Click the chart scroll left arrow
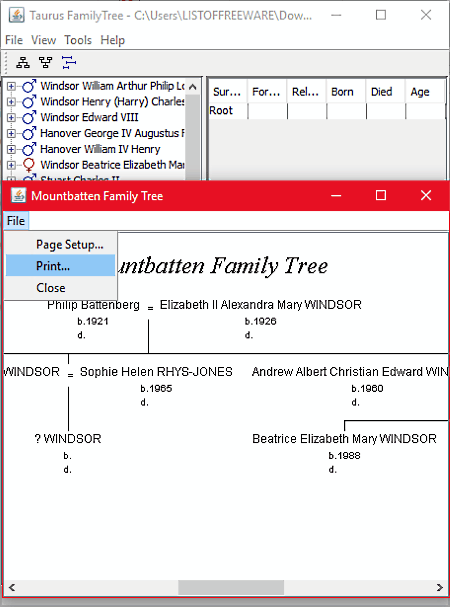 (x=12, y=587)
